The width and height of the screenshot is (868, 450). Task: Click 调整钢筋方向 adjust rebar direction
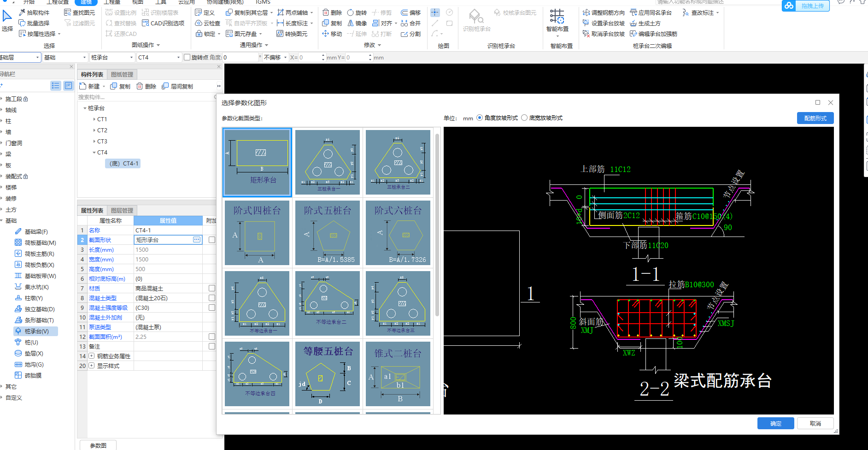pyautogui.click(x=604, y=12)
